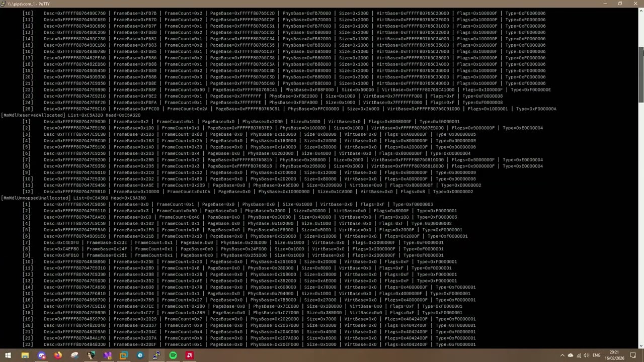
Task: Open the IDA portrait icon in taskbar
Action: 91,355
